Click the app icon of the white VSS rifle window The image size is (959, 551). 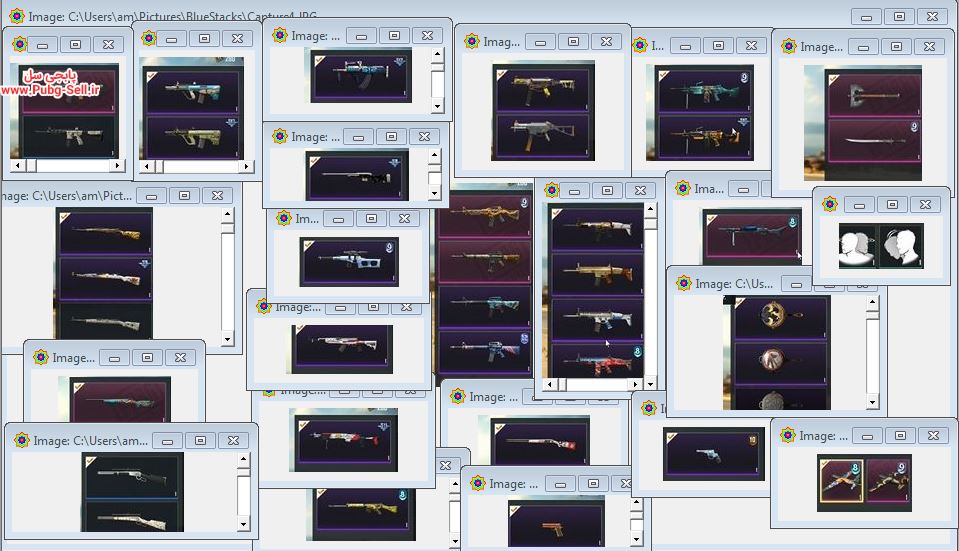click(284, 218)
